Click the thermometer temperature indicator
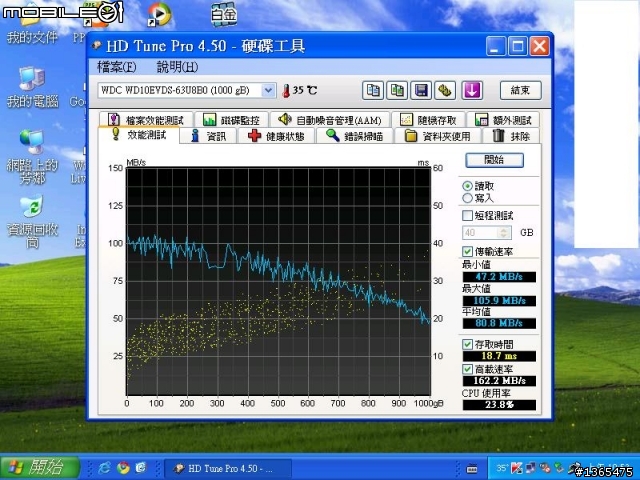The width and height of the screenshot is (640, 480). click(287, 91)
